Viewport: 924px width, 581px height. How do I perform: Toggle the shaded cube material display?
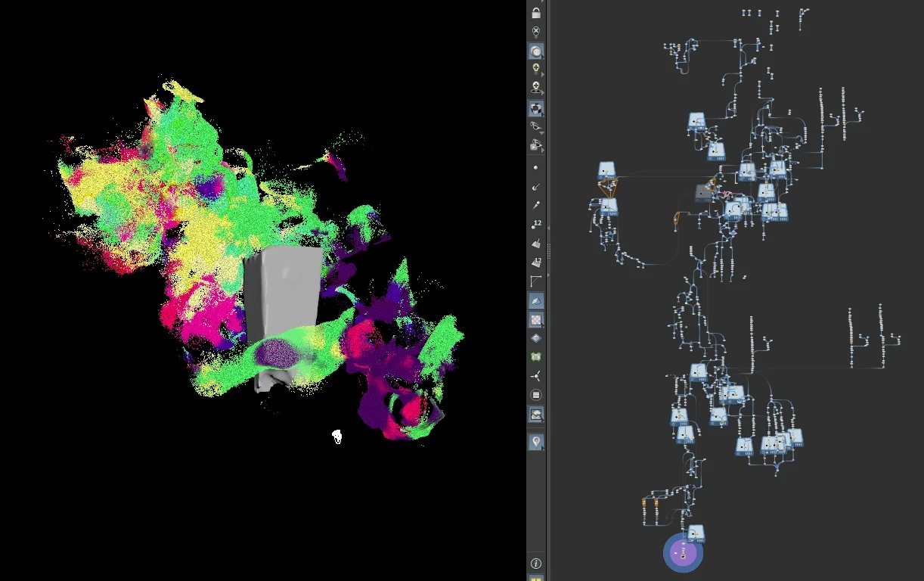(535, 108)
